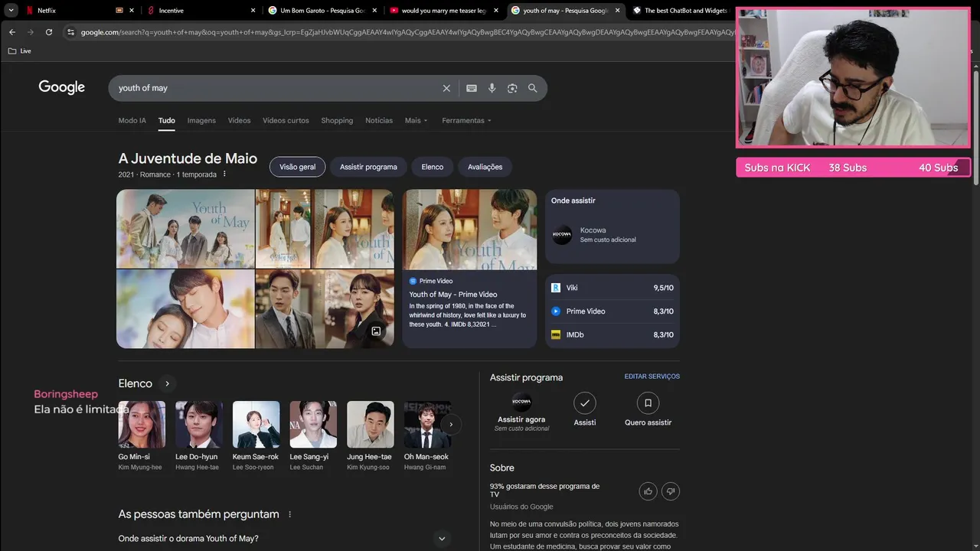Open the Kocowa logo under Onde assistir
980x551 pixels.
(x=562, y=235)
